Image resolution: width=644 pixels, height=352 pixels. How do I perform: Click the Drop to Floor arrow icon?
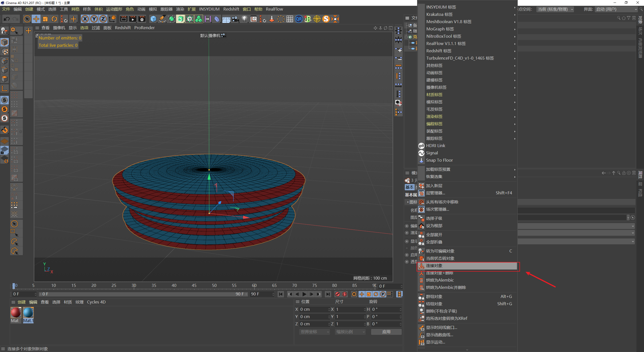coord(272,19)
